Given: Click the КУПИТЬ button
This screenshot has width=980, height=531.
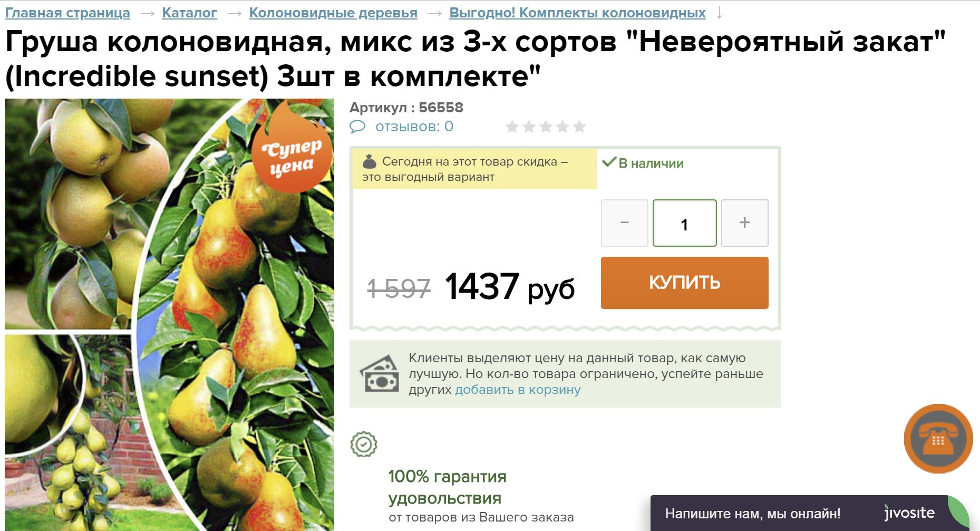Looking at the screenshot, I should (684, 283).
